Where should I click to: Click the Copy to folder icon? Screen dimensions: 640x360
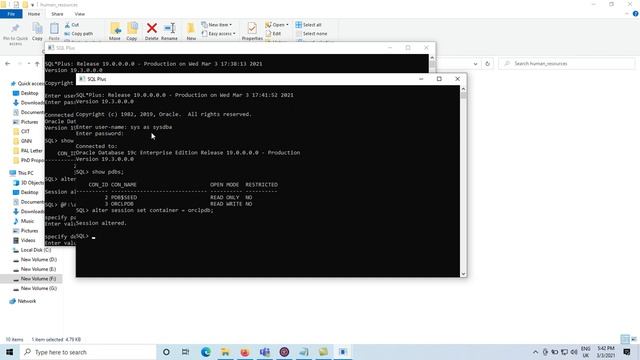(132, 29)
